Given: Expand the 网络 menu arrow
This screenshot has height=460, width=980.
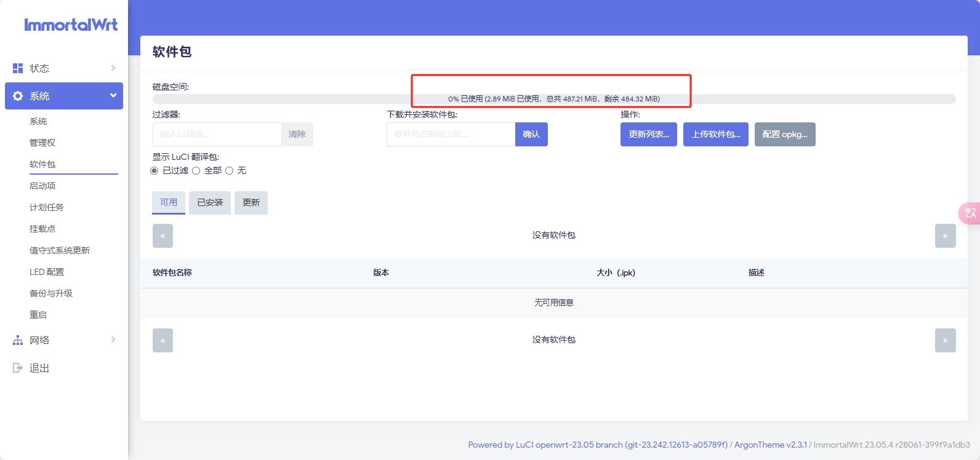Looking at the screenshot, I should [x=113, y=339].
